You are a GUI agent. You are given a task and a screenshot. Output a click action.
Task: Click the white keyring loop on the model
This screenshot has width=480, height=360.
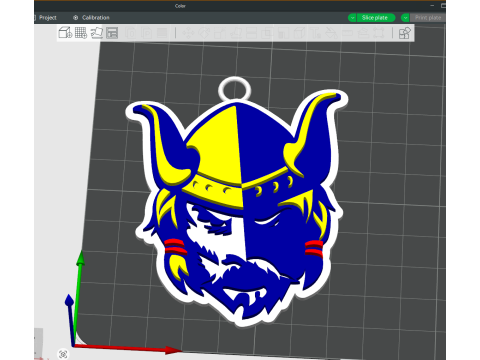point(235,88)
